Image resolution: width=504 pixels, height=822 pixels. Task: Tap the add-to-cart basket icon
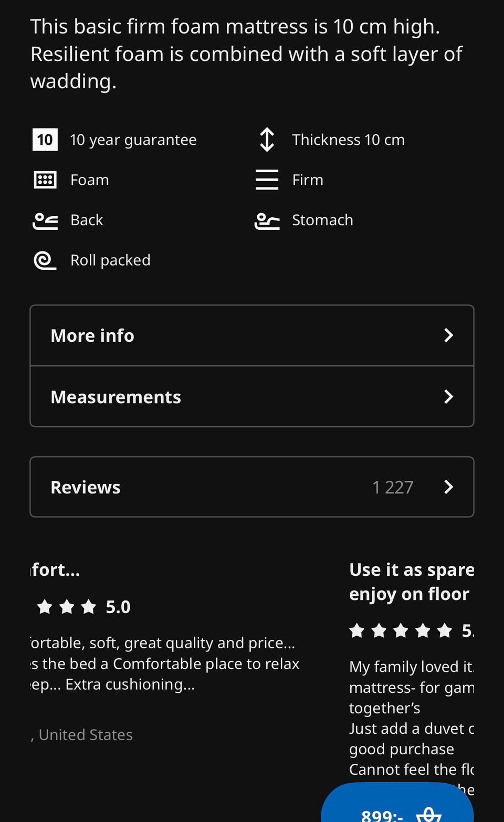(x=429, y=814)
